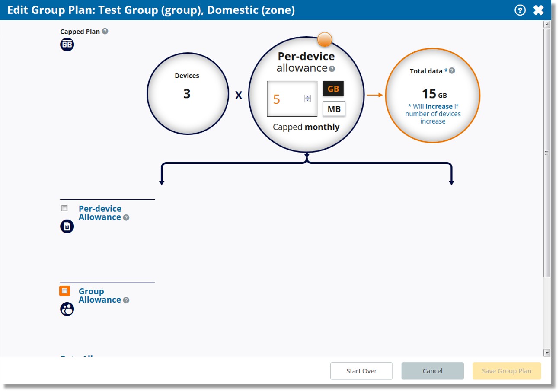Click the scrollbar down arrow

point(547,352)
